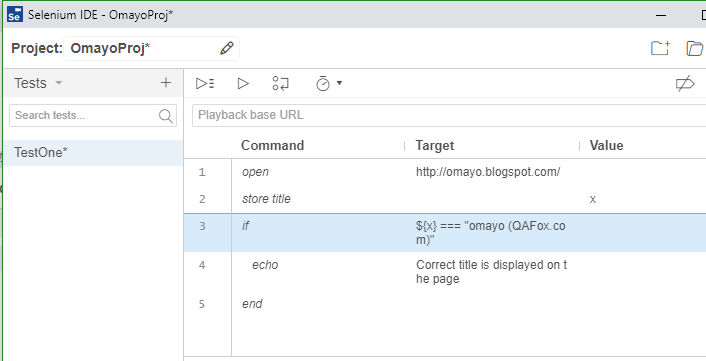Expand the Tests view dropdown

tap(59, 83)
